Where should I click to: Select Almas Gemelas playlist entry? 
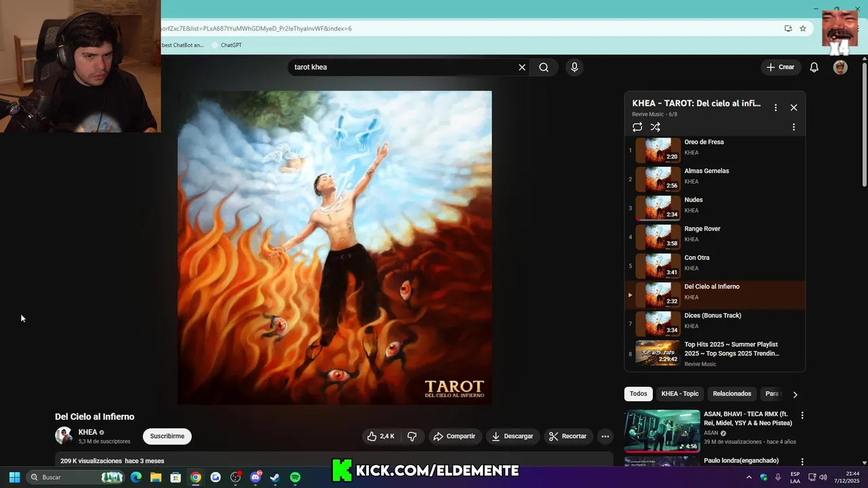click(715, 180)
